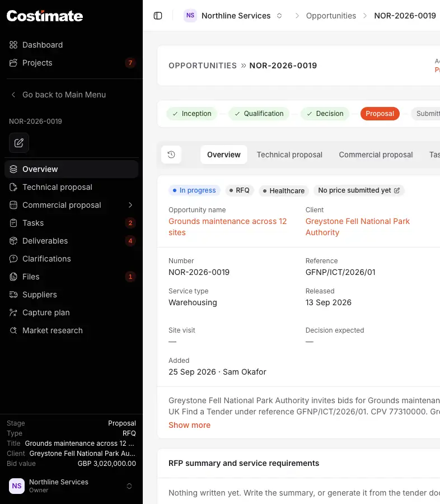Screen dimensions: 440x504
Task: Open the Clarifications sidebar item label
Action: [x=46, y=259]
